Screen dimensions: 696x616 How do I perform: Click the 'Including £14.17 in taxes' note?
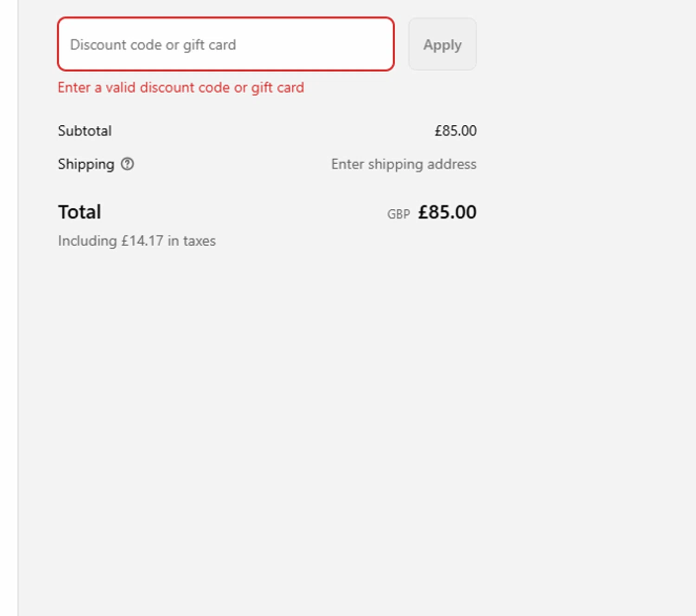[136, 241]
